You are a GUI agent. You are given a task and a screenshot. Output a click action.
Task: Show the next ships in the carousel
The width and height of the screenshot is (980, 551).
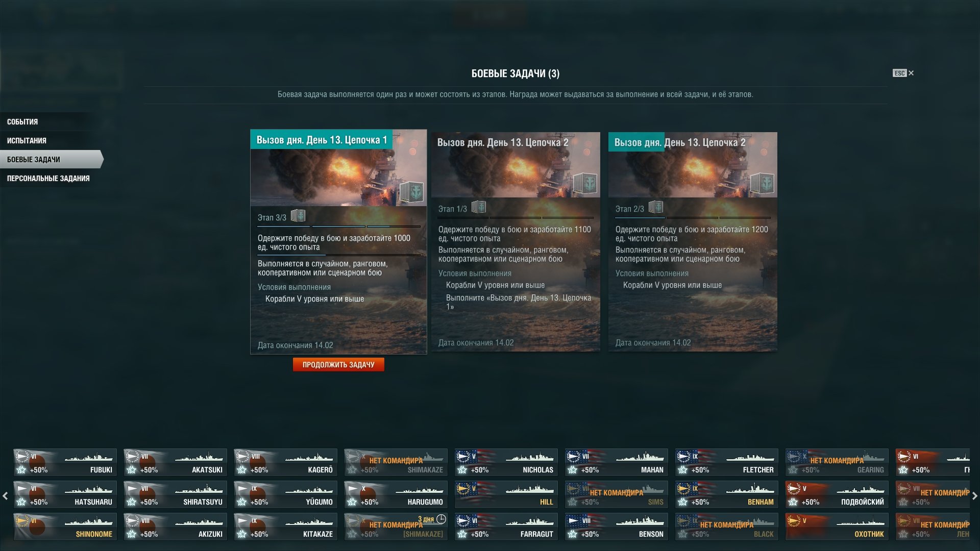(975, 495)
